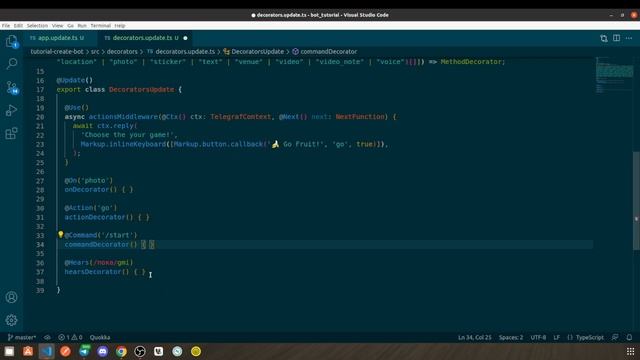
Task: Open the src breadcrumb
Action: [x=95, y=51]
